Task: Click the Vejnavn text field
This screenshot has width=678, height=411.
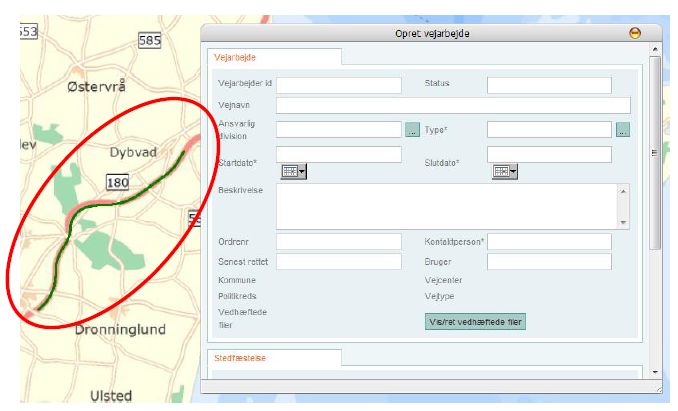Action: click(x=452, y=105)
